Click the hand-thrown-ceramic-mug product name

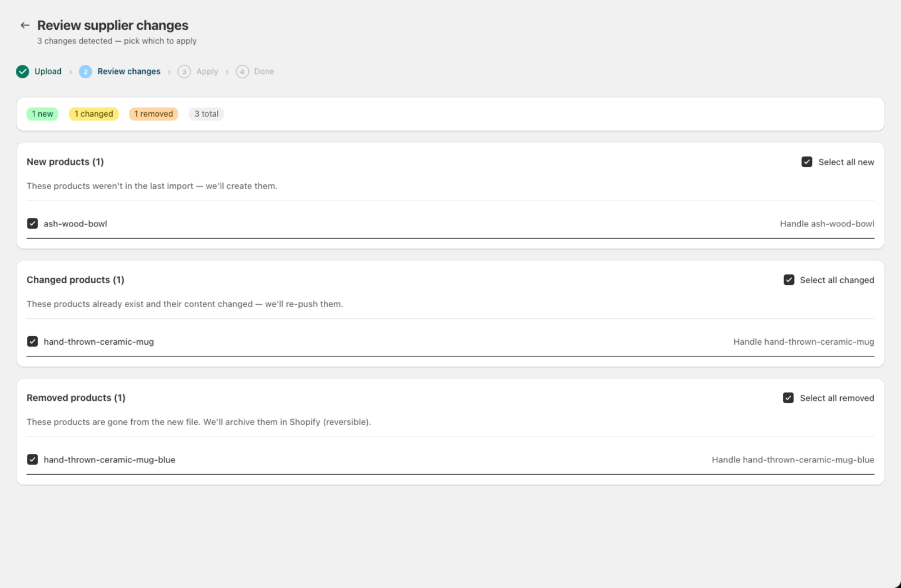pyautogui.click(x=99, y=342)
